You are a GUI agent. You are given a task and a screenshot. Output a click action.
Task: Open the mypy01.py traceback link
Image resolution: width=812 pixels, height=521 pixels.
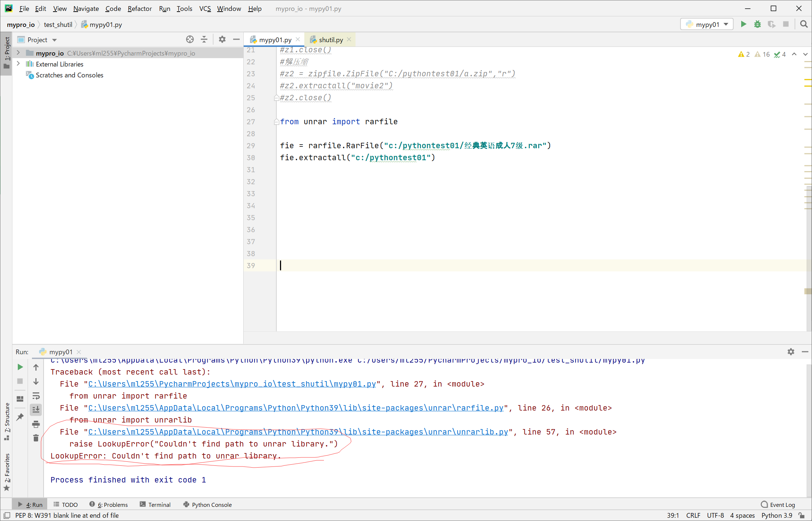point(232,384)
